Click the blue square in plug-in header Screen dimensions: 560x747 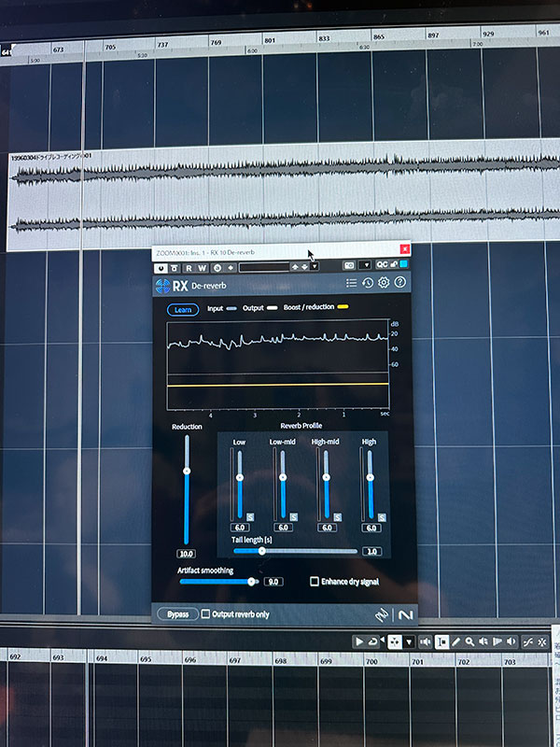pos(404,264)
